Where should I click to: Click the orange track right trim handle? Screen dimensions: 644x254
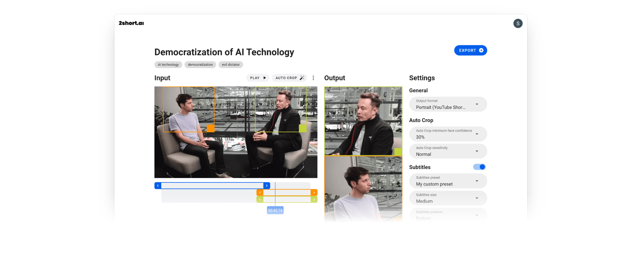click(314, 192)
